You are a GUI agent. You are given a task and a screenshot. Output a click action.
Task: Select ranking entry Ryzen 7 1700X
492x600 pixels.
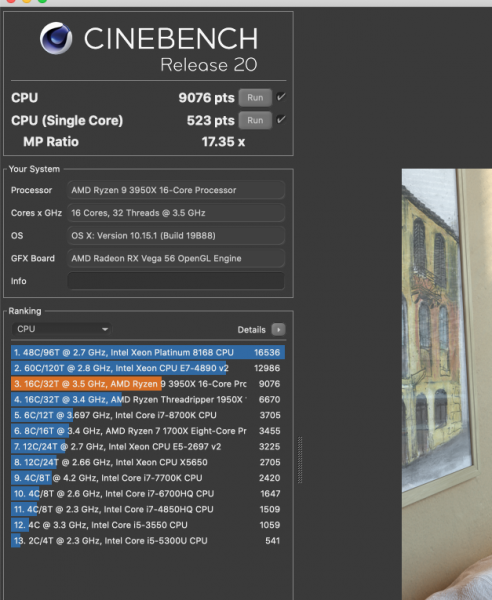(148, 431)
